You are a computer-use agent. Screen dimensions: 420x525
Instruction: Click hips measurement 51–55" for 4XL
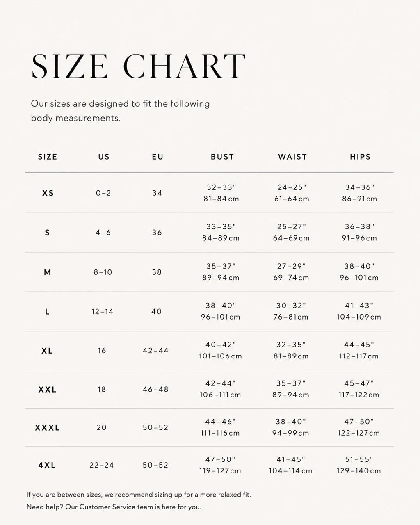359,459
